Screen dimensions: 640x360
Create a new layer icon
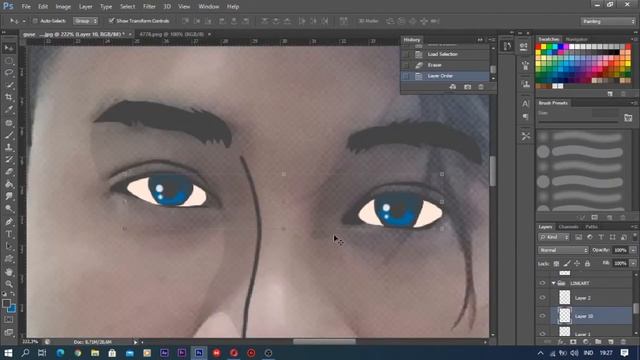(611, 342)
